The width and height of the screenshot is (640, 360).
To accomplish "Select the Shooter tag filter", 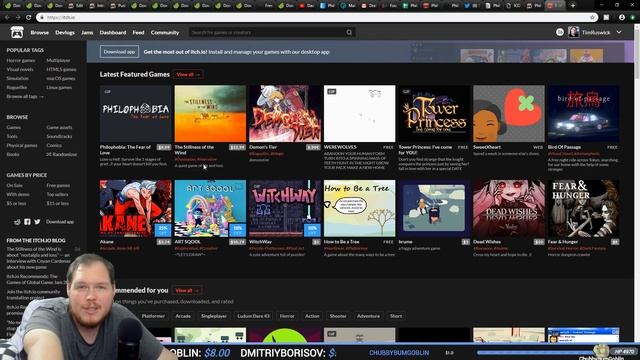I will click(x=338, y=316).
